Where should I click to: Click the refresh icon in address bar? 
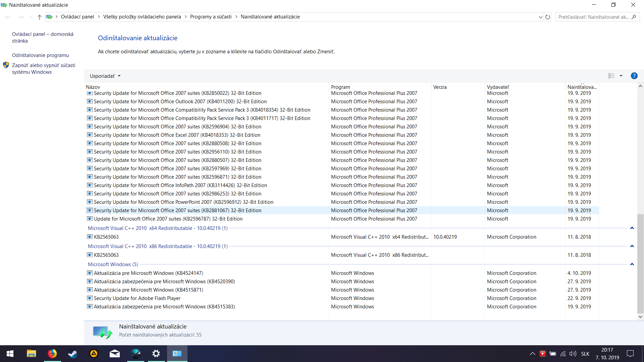tap(548, 17)
